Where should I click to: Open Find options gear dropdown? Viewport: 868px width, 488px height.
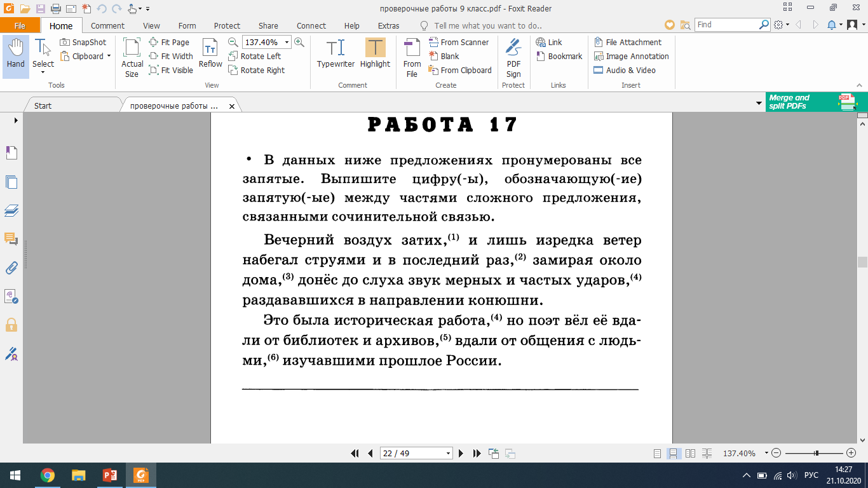pyautogui.click(x=782, y=25)
